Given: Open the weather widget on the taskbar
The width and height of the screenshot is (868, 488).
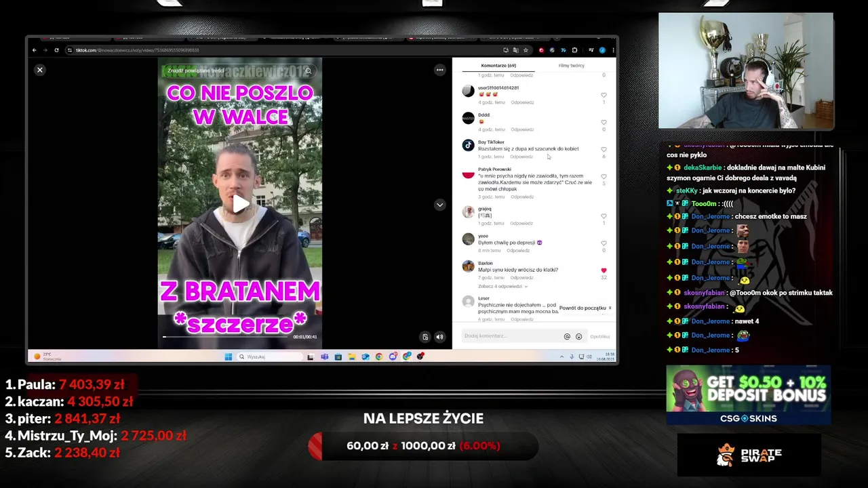Looking at the screenshot, I should click(x=47, y=357).
